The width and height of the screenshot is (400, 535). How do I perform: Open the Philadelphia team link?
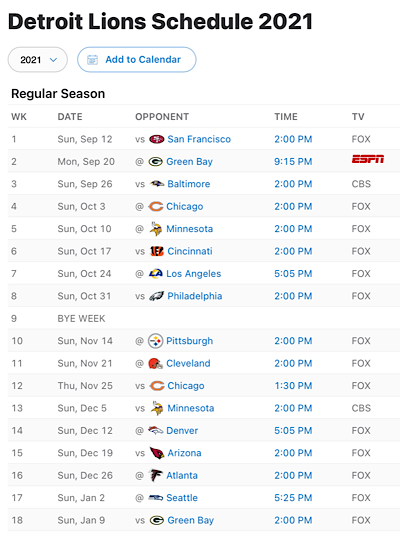click(x=195, y=296)
